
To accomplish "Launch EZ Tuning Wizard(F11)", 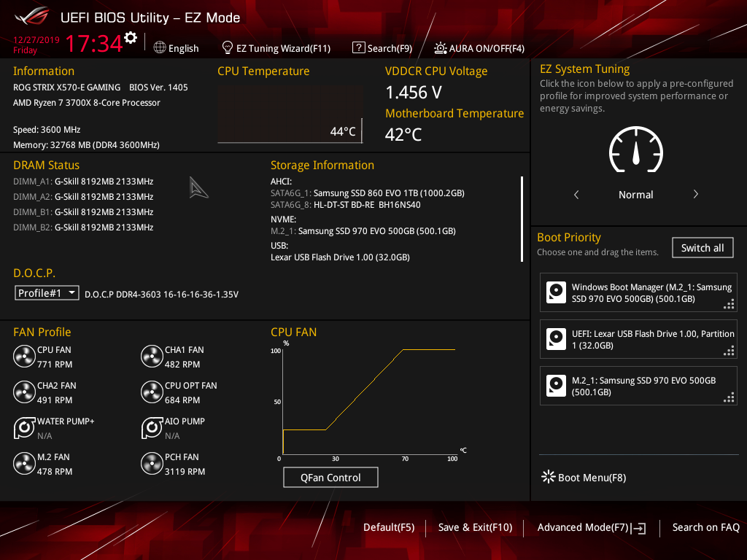I will 283,48.
